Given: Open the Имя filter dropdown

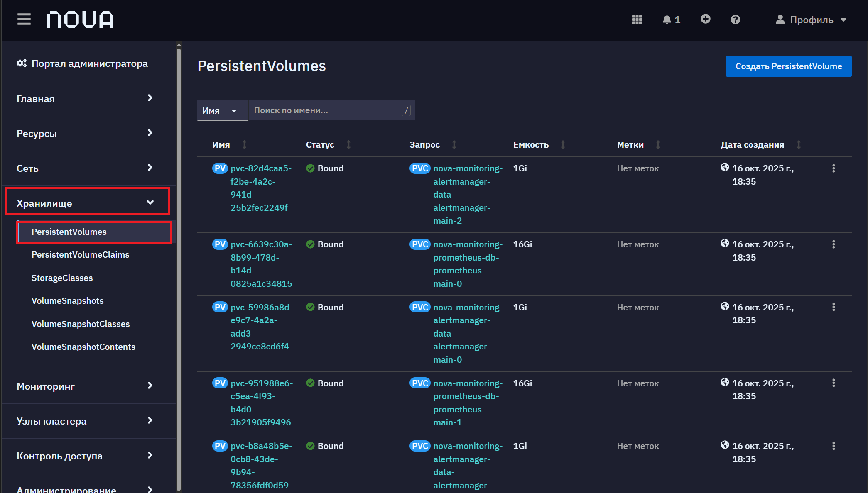Looking at the screenshot, I should click(x=222, y=110).
